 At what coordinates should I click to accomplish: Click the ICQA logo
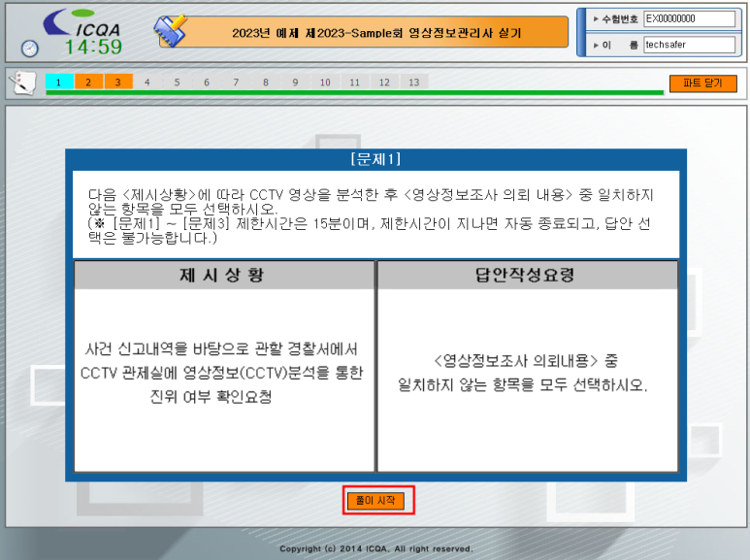[x=82, y=23]
